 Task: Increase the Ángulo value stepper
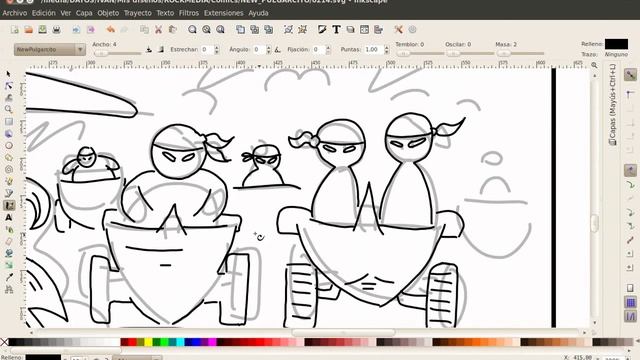click(268, 47)
